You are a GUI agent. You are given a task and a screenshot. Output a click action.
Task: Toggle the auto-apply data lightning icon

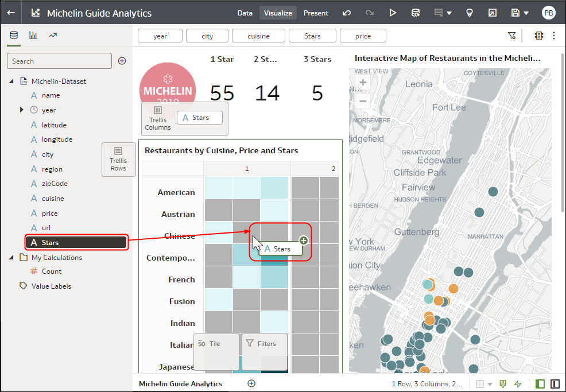(x=518, y=384)
